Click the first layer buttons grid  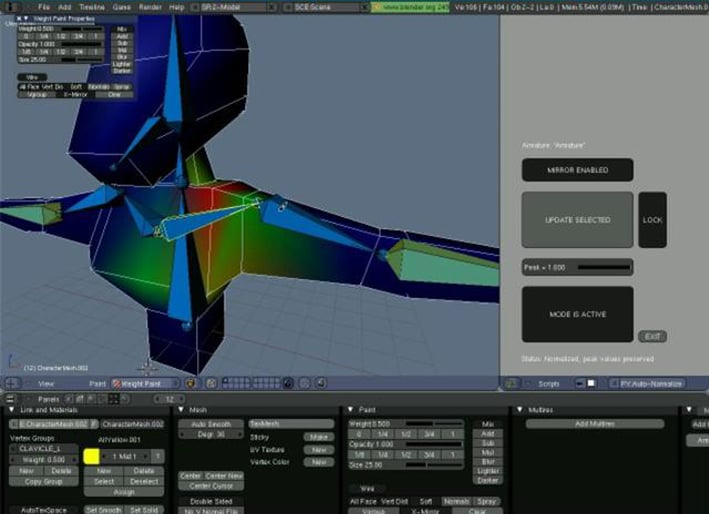236,383
